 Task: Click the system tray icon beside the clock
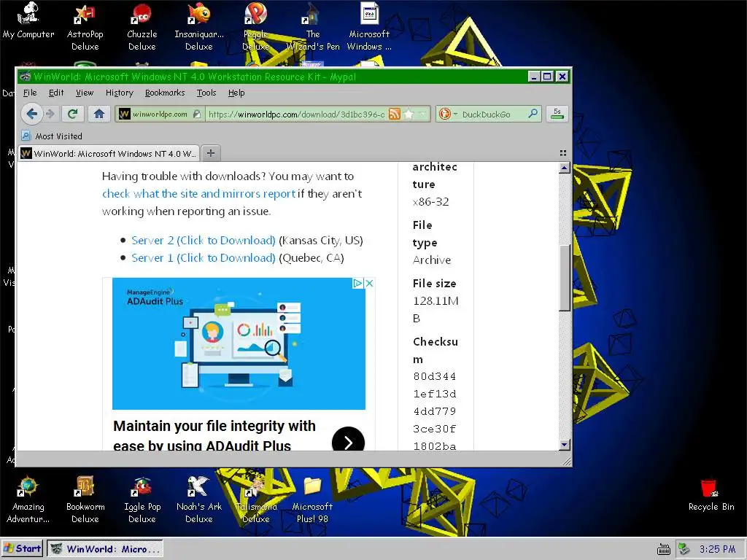pyautogui.click(x=684, y=549)
